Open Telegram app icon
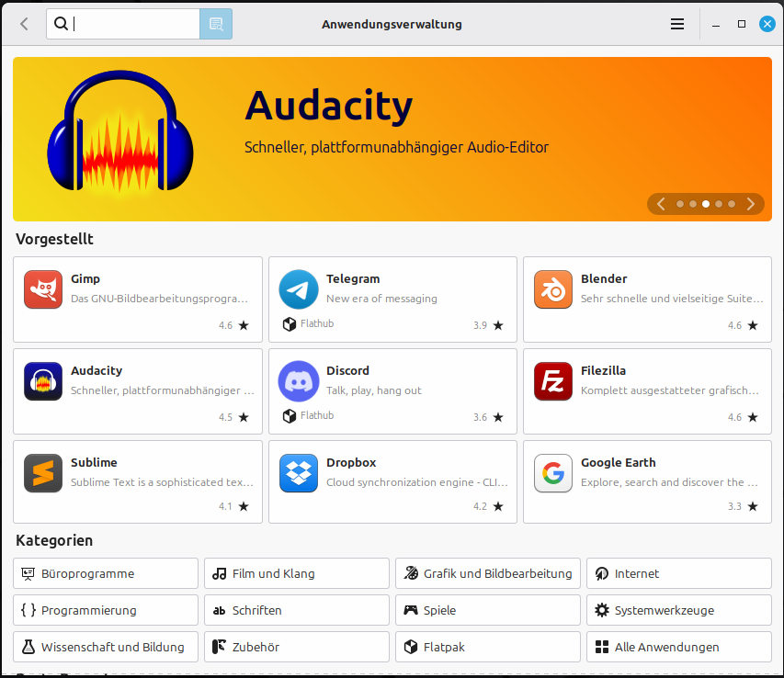Viewport: 784px width, 678px height. (x=299, y=289)
